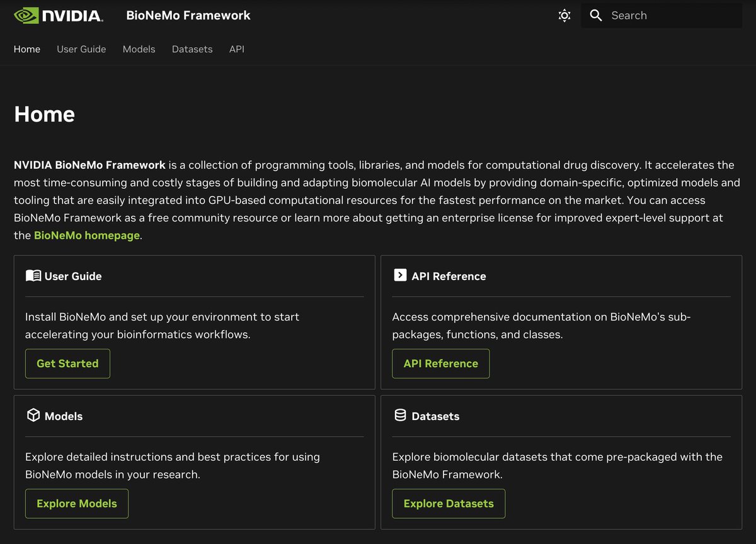Open the Models navigation tab
Image resolution: width=756 pixels, height=544 pixels.
coord(139,49)
